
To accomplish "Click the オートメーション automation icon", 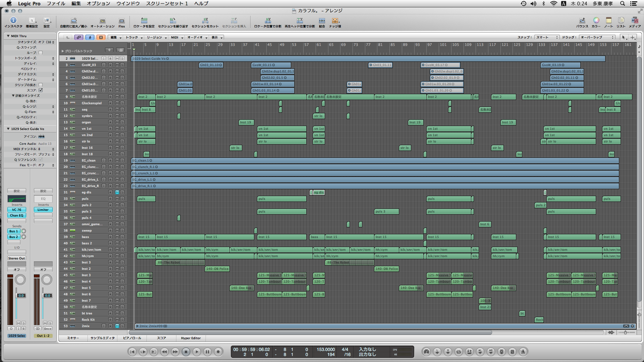I will pyautogui.click(x=102, y=21).
